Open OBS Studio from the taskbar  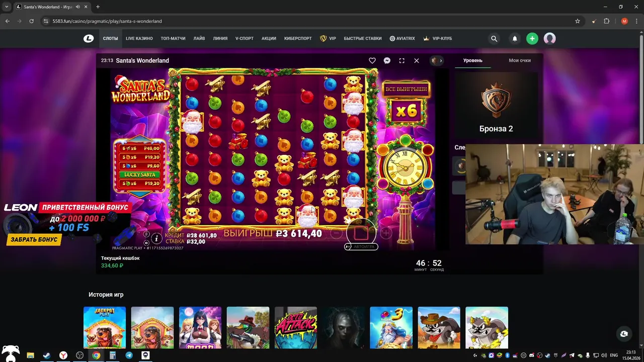79,355
